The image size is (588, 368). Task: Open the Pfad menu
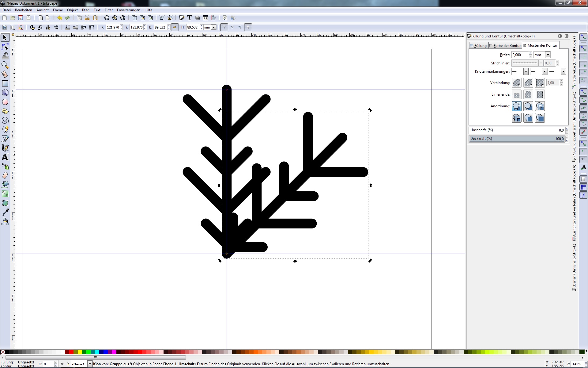[85, 10]
